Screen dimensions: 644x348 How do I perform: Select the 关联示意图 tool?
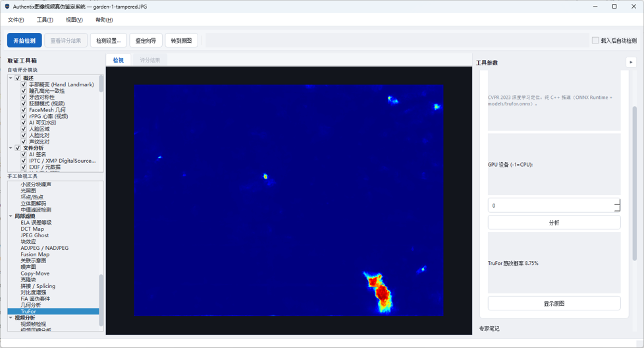click(34, 260)
